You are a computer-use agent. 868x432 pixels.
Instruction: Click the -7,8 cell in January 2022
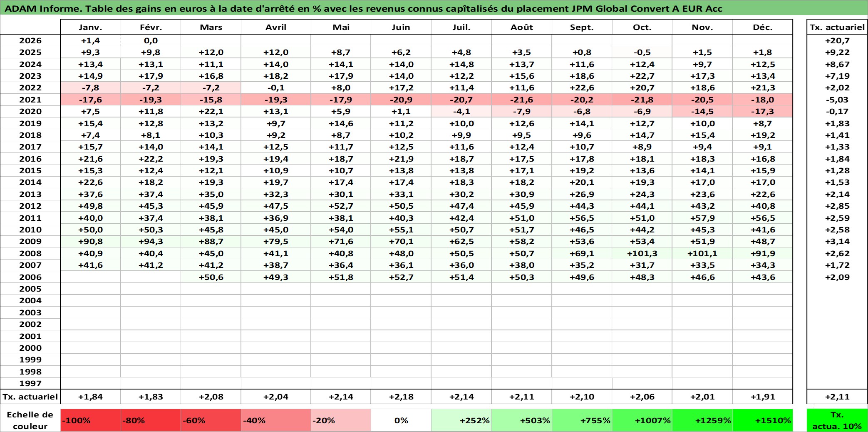(x=90, y=87)
